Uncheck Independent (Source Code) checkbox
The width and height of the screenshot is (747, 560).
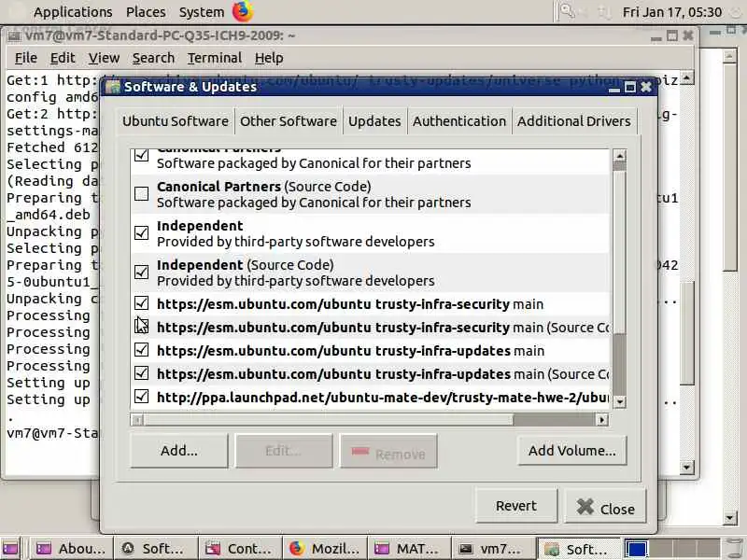pyautogui.click(x=142, y=272)
